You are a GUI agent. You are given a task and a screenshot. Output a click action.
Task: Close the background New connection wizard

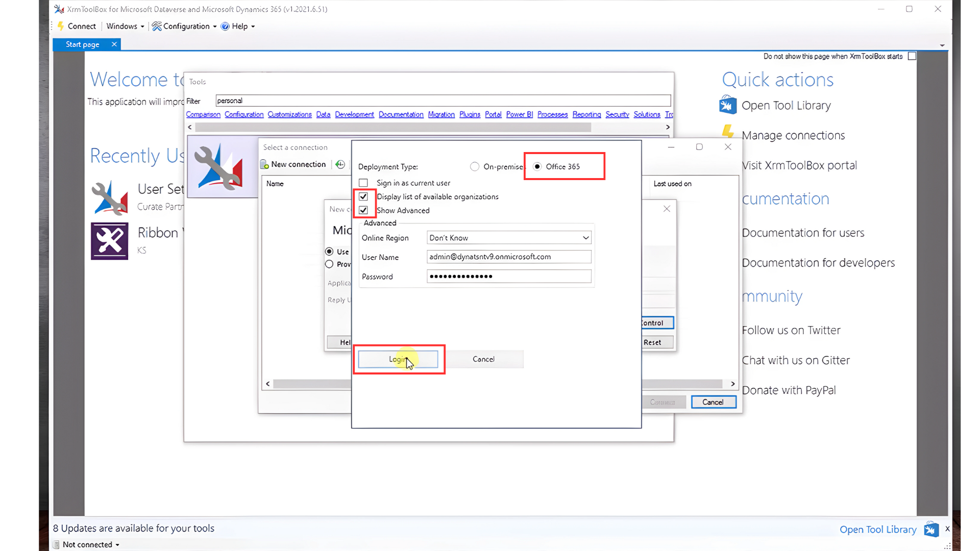coord(667,209)
